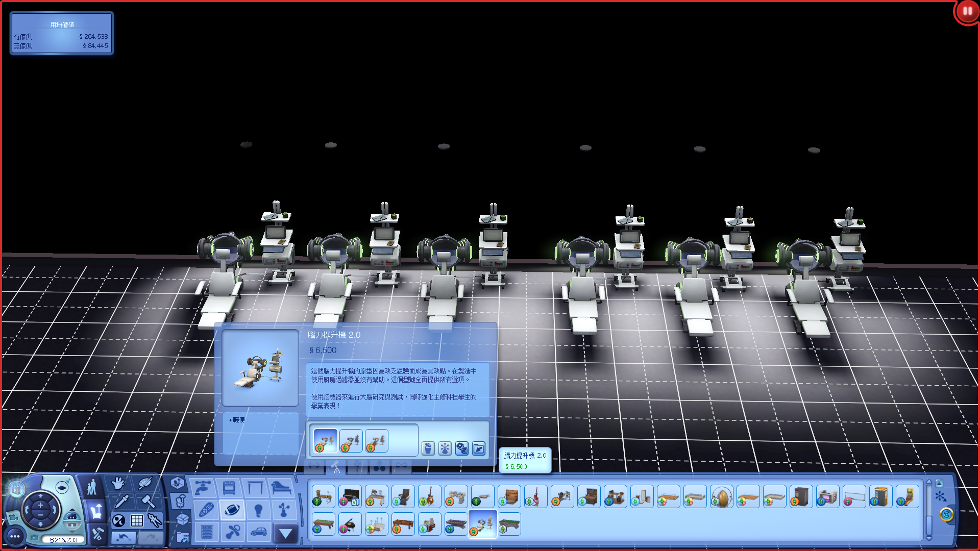Switch to Build mode tab
Image resolution: width=980 pixels, height=551 pixels.
[x=97, y=534]
